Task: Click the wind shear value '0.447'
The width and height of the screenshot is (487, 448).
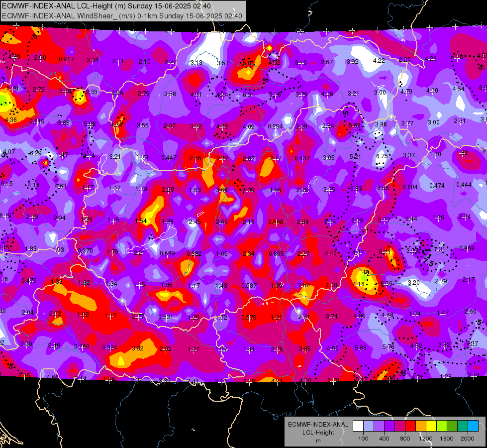Action: coord(169,158)
